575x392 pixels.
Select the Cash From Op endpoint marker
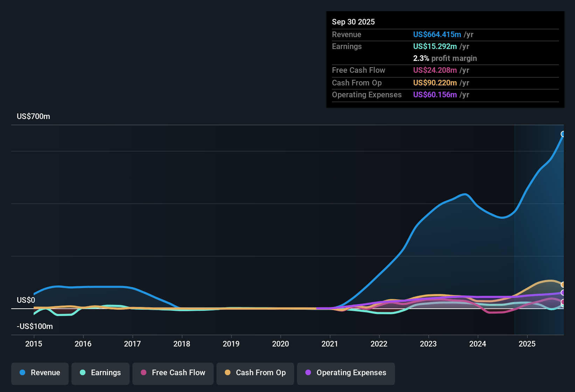pyautogui.click(x=563, y=285)
